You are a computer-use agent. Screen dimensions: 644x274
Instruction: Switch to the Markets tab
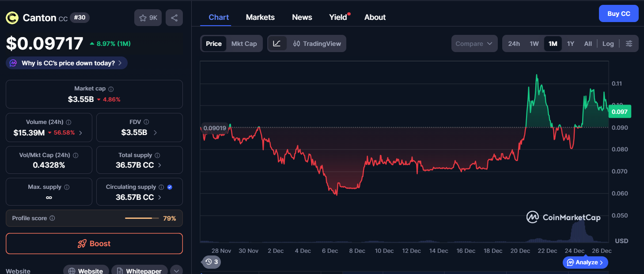(x=260, y=17)
